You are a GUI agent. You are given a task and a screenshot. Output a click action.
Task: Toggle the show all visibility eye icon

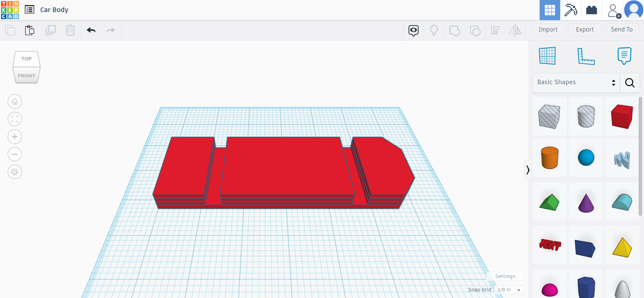click(x=414, y=31)
